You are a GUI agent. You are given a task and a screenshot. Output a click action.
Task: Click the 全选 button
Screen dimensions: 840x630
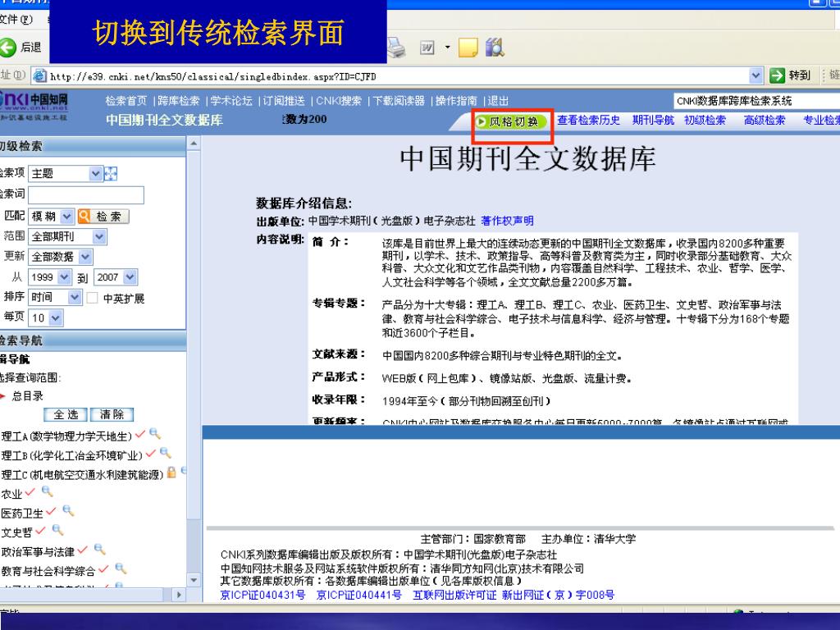click(x=66, y=414)
